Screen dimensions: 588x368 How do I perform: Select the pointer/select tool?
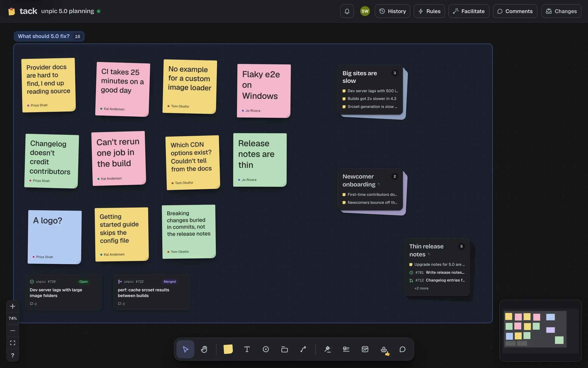[x=185, y=349]
